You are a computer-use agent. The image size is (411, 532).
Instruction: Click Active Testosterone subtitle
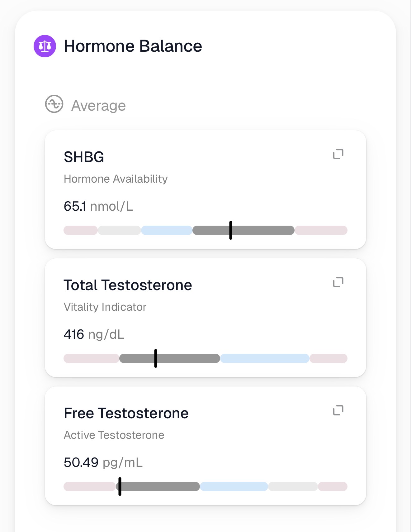(114, 435)
